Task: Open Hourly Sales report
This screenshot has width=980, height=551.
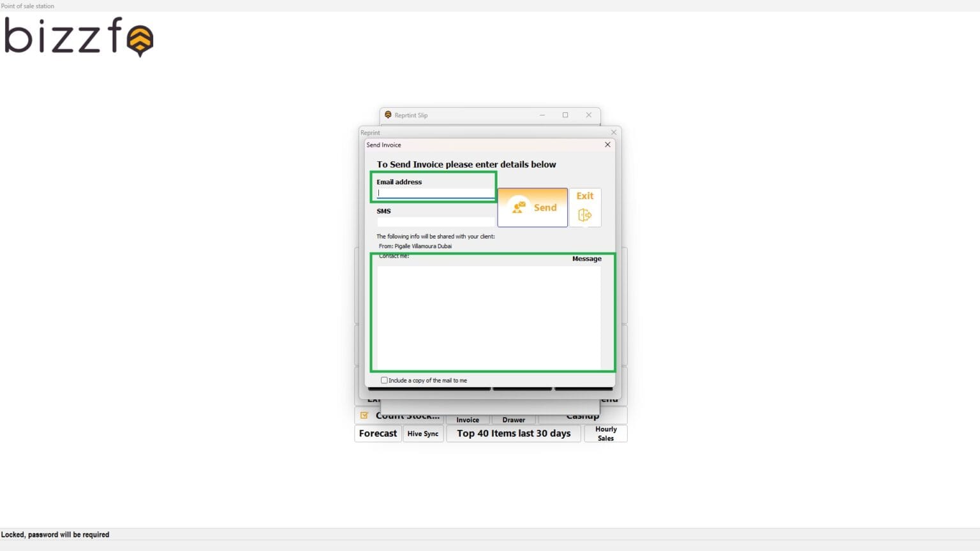Action: (x=605, y=433)
